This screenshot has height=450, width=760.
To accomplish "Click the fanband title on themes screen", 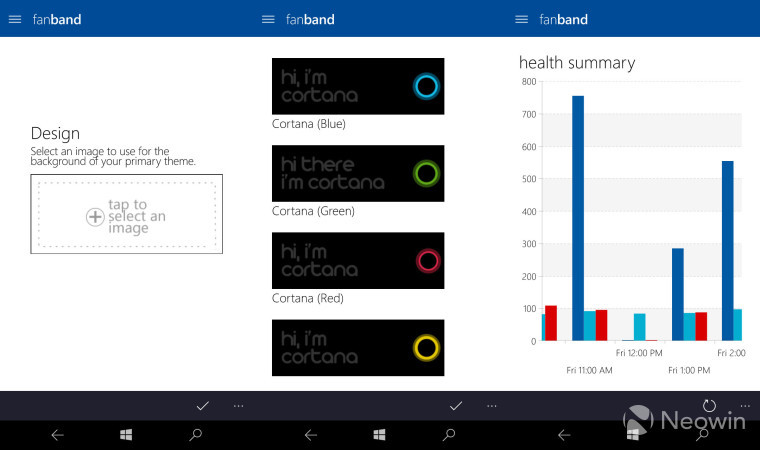I will (x=310, y=19).
